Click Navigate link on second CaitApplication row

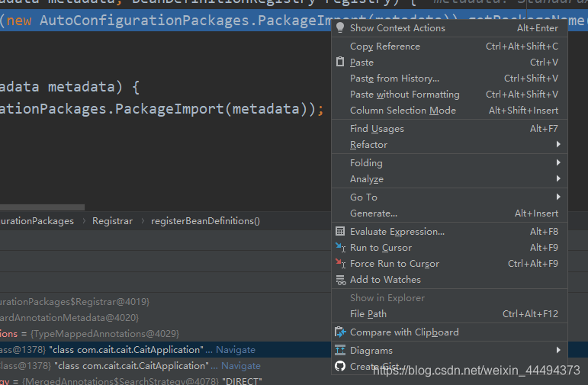click(241, 365)
